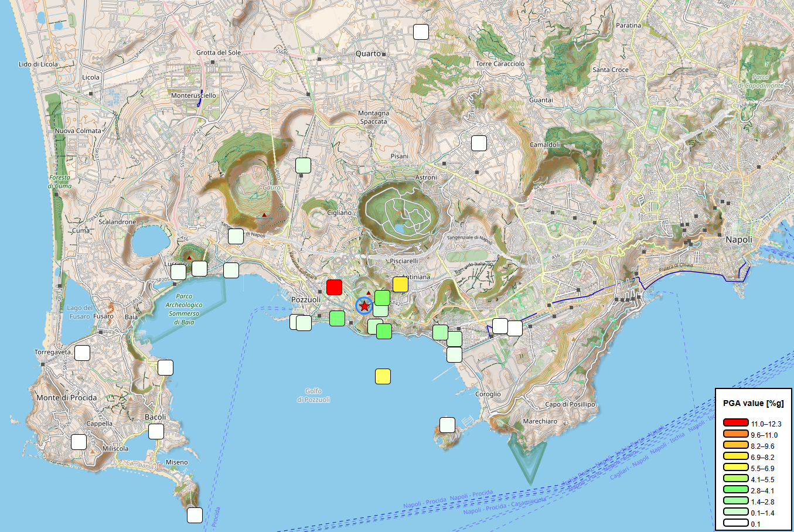Click the station marker beside Torregaveta label
The width and height of the screenshot is (794, 532).
click(x=82, y=353)
